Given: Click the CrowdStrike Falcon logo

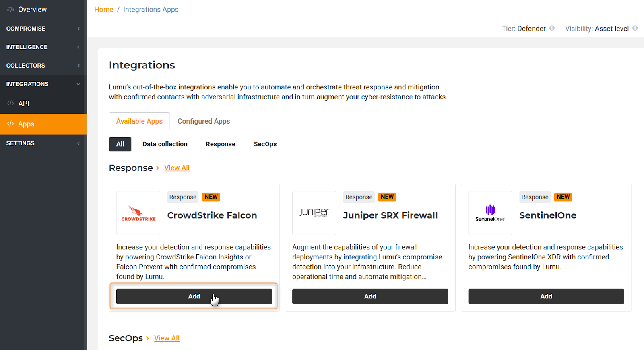Looking at the screenshot, I should 138,213.
